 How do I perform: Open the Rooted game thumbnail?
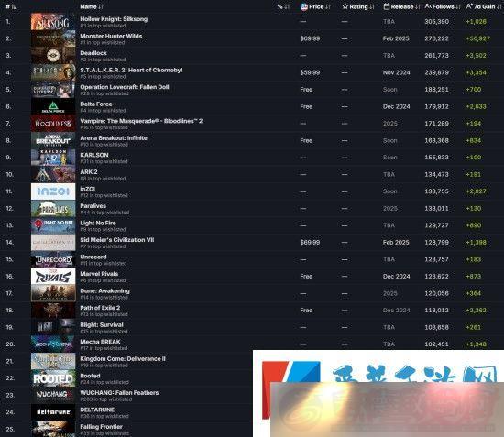(x=53, y=378)
